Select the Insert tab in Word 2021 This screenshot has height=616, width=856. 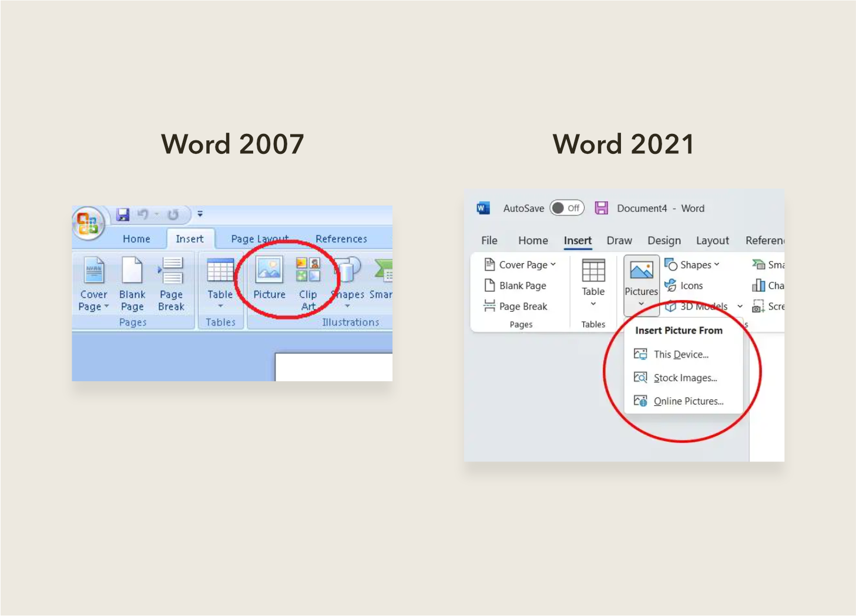click(x=578, y=240)
